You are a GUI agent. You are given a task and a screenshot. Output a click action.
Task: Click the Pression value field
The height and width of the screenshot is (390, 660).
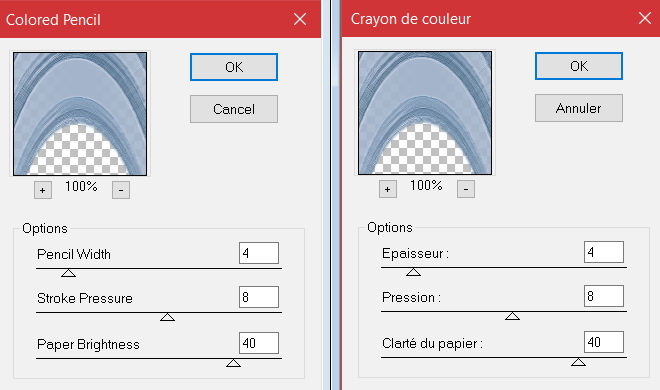[604, 296]
